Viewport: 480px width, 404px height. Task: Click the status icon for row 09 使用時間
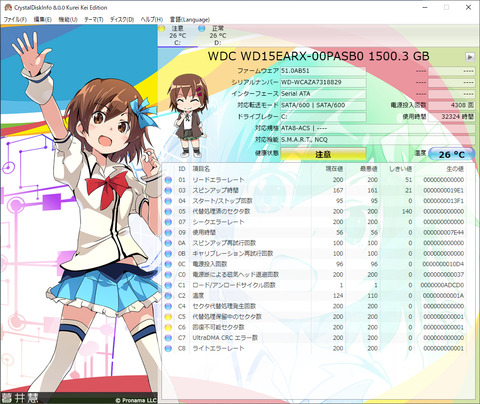pos(168,233)
